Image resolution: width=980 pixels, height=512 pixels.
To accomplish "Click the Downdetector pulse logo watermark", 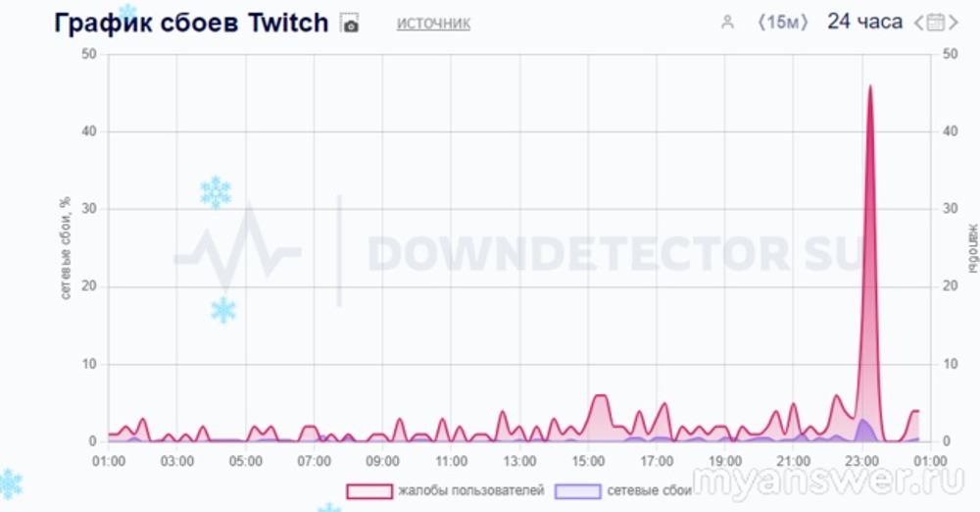I will [x=238, y=253].
